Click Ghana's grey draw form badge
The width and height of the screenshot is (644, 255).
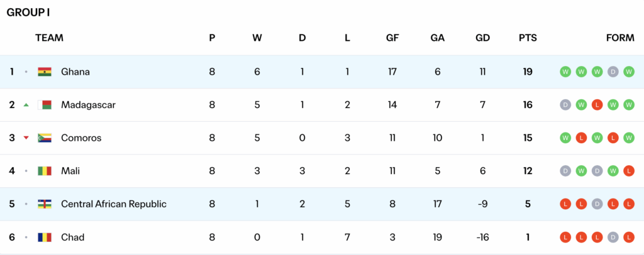[x=613, y=72]
